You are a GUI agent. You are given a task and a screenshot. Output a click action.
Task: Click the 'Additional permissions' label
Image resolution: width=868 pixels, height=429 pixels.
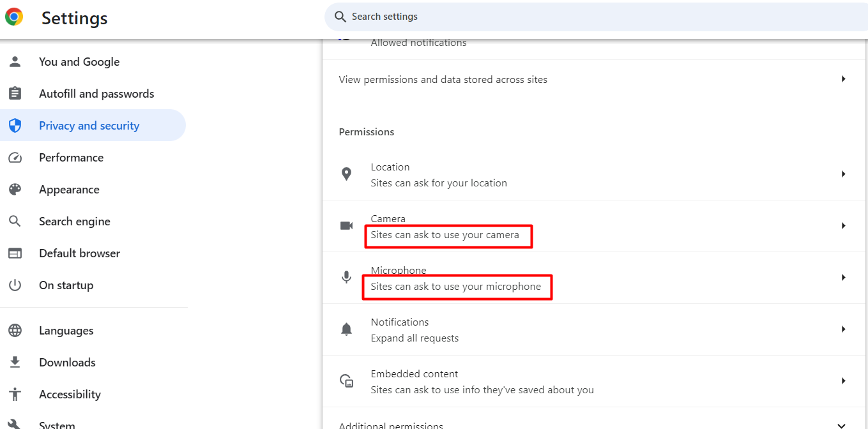(x=391, y=425)
